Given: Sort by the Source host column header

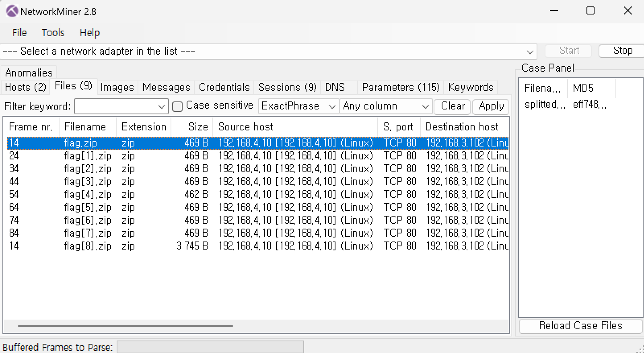Looking at the screenshot, I should [295, 127].
